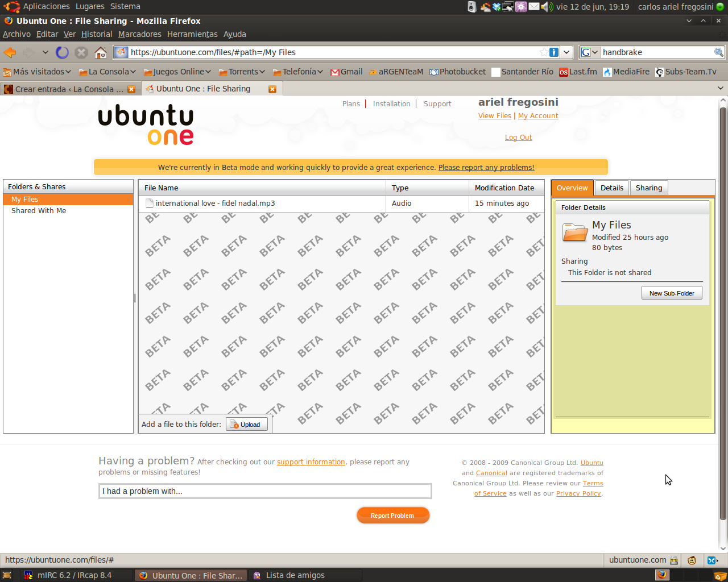
Task: Click the speaker box tray icon
Action: 471,7
